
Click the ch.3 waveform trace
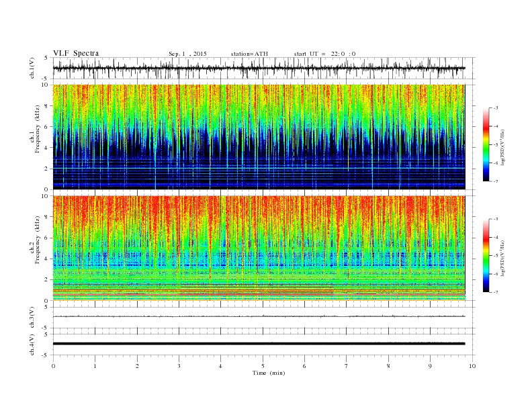(259, 316)
